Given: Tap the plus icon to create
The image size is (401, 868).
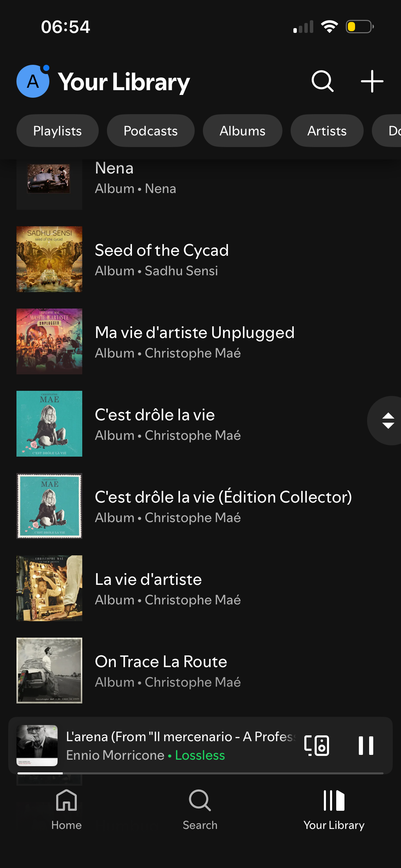Looking at the screenshot, I should [372, 82].
